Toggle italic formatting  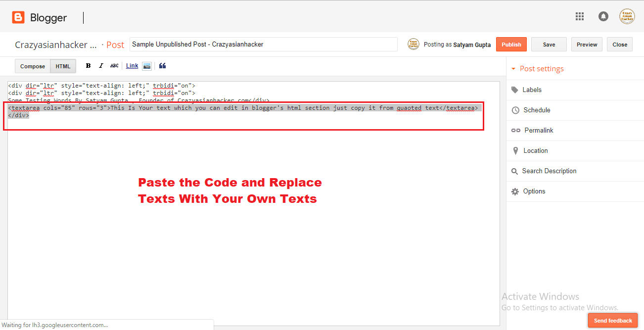tap(101, 65)
